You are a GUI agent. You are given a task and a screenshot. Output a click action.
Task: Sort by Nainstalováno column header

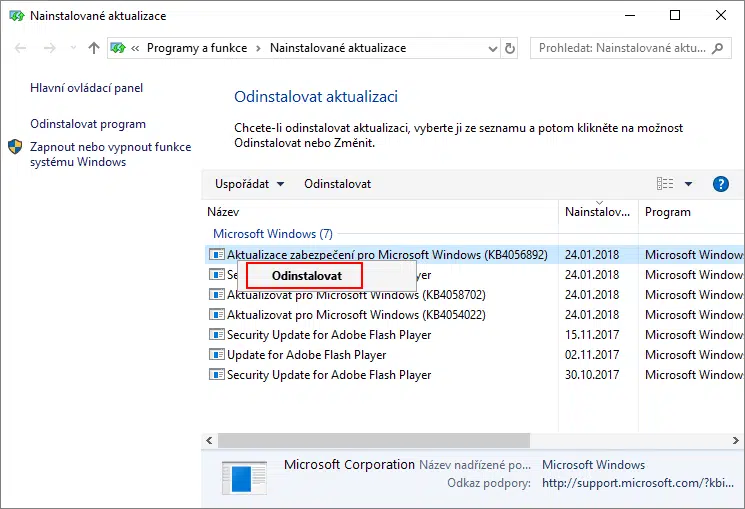598,212
